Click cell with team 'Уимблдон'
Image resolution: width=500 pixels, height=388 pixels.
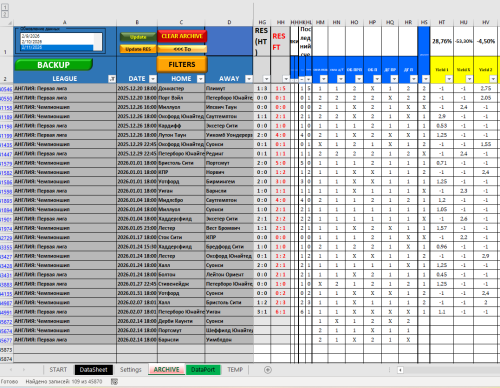pos(229,340)
